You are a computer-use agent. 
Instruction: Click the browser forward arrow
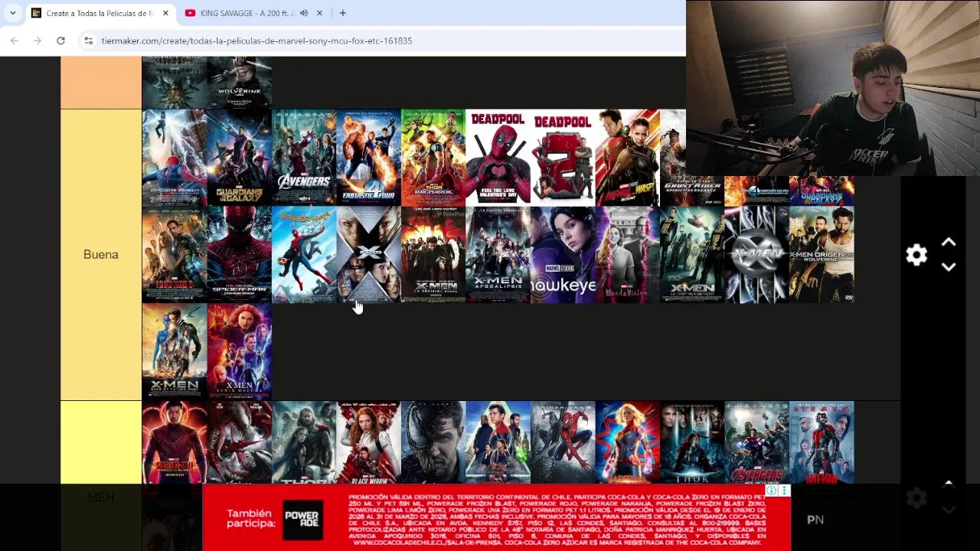pyautogui.click(x=38, y=41)
